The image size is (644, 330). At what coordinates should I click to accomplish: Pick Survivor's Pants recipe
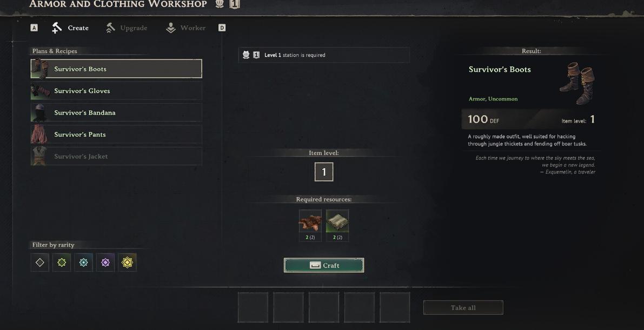coord(116,134)
